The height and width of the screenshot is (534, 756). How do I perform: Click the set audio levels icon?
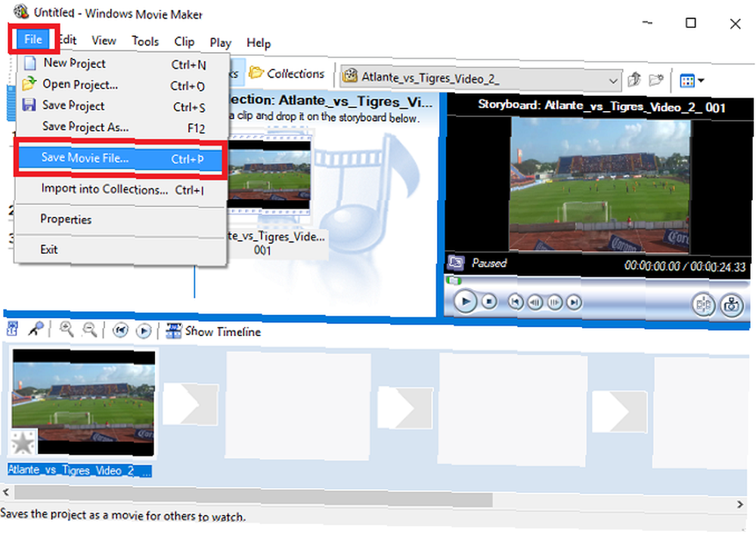coord(13,329)
